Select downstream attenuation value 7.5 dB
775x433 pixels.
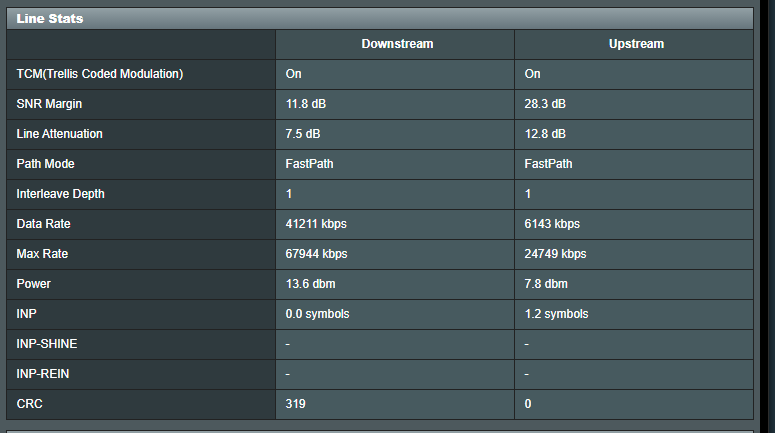coord(302,134)
